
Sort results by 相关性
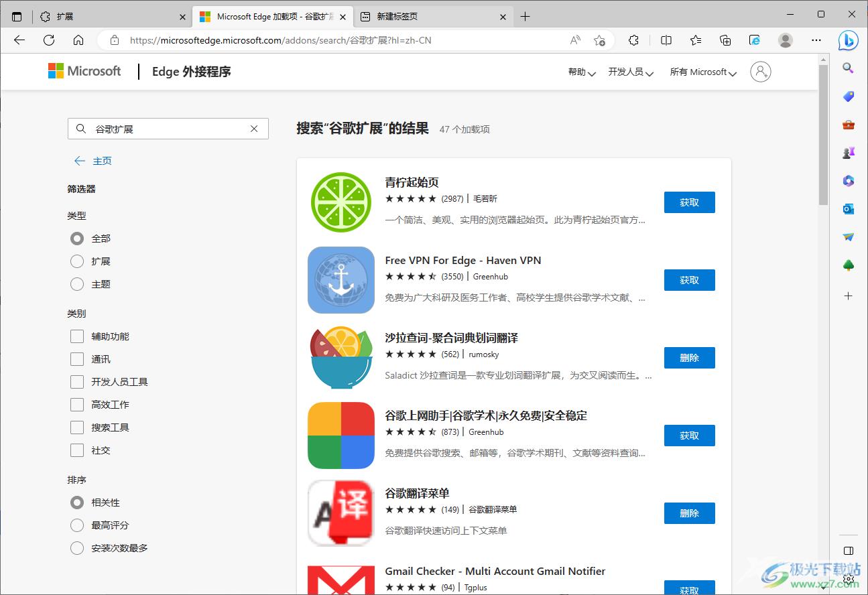tap(77, 503)
